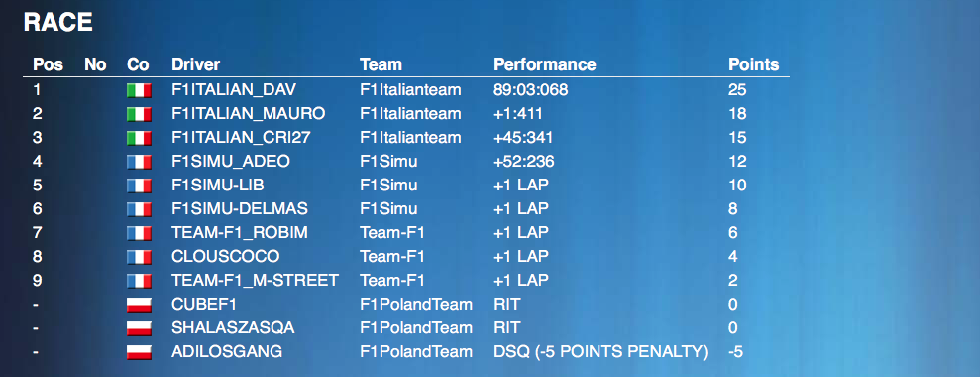Click the Italian flag beside F1ITALIAN_CRI27

139,139
